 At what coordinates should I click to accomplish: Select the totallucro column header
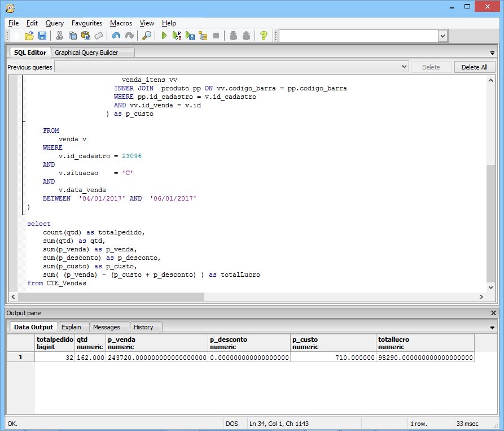tap(425, 343)
